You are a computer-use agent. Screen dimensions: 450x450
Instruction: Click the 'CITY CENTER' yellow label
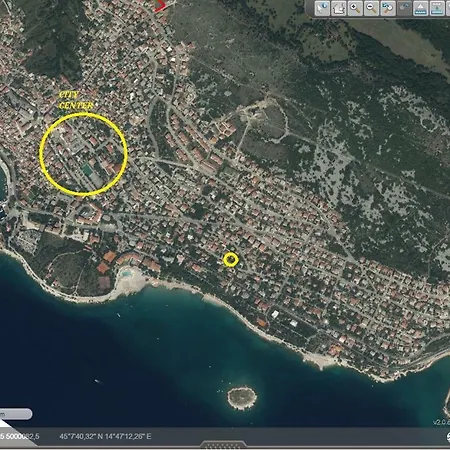point(75,100)
